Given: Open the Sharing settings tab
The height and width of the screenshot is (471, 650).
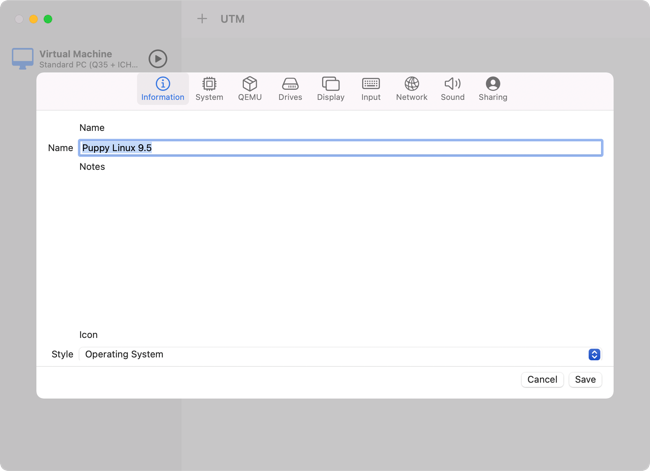Looking at the screenshot, I should (x=493, y=89).
